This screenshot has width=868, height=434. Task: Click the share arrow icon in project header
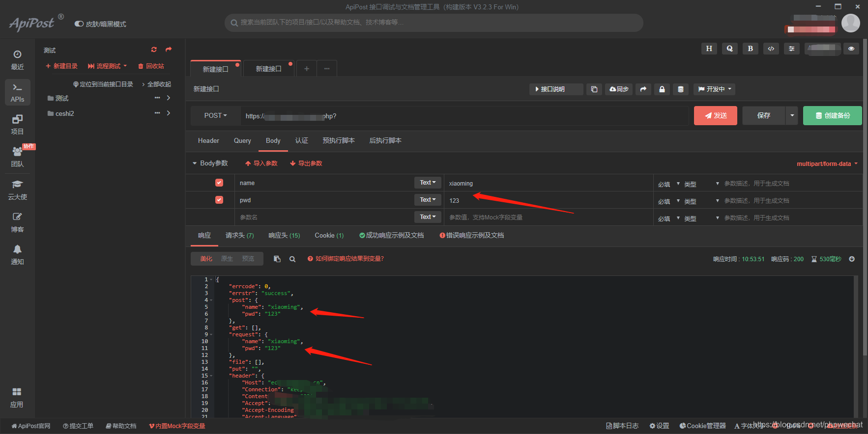[169, 50]
